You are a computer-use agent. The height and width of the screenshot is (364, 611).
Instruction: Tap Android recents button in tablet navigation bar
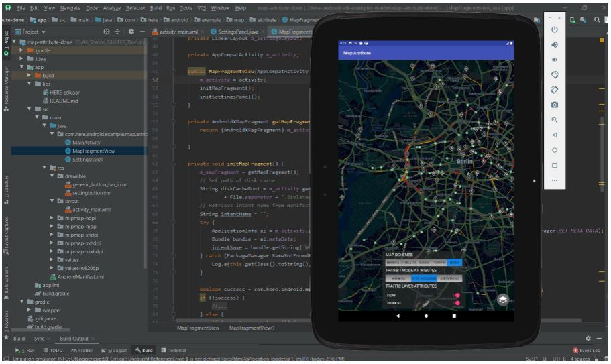(x=454, y=316)
